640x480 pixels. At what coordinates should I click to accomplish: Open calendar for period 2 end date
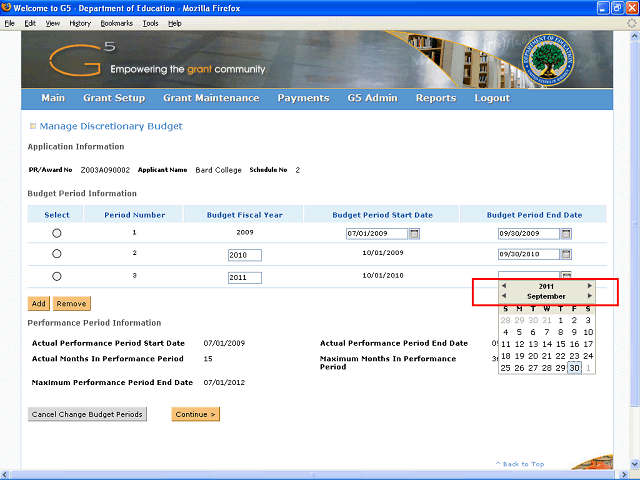tap(565, 254)
